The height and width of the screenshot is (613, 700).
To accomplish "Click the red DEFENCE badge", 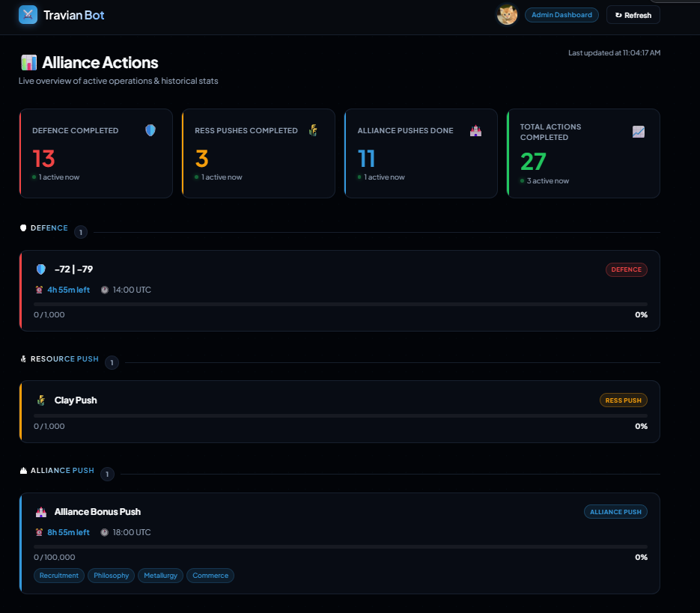I will point(627,269).
